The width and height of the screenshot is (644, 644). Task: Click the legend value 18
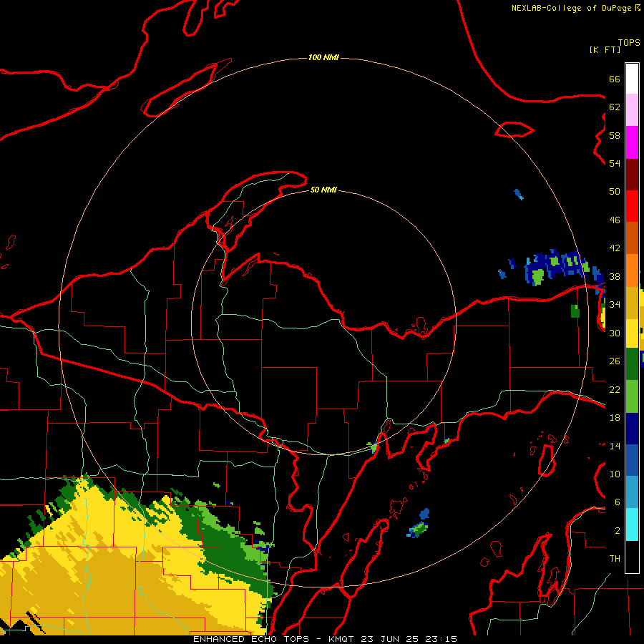click(615, 418)
